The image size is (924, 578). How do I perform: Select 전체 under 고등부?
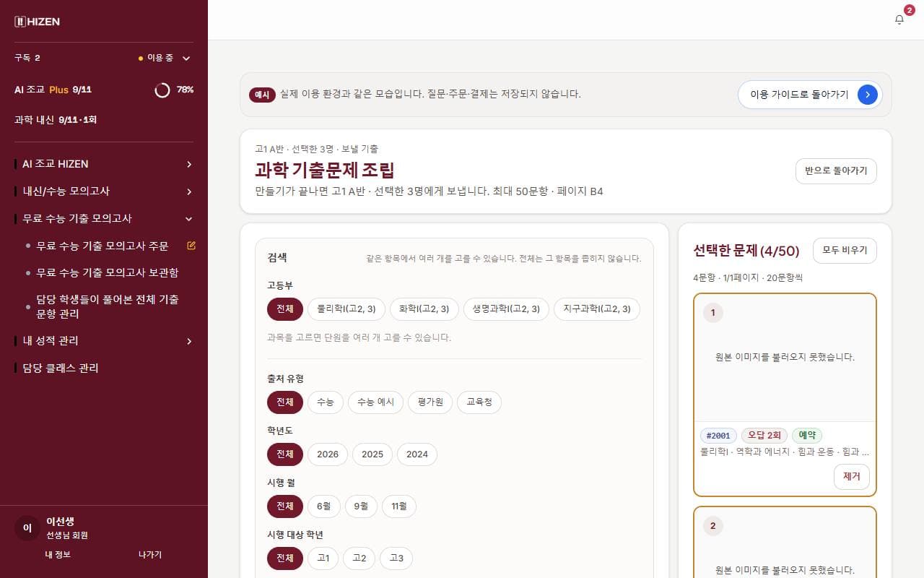point(285,309)
